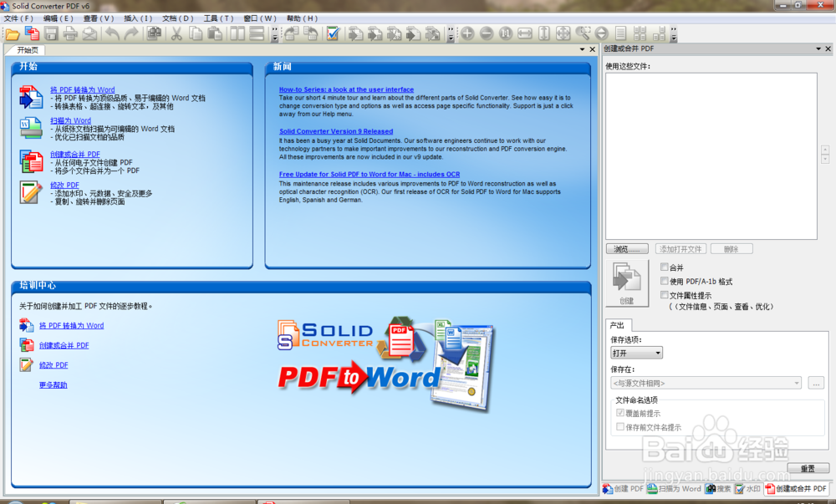
Task: Open the 将 PDF 转换为 Word link in 开始
Action: (83, 89)
